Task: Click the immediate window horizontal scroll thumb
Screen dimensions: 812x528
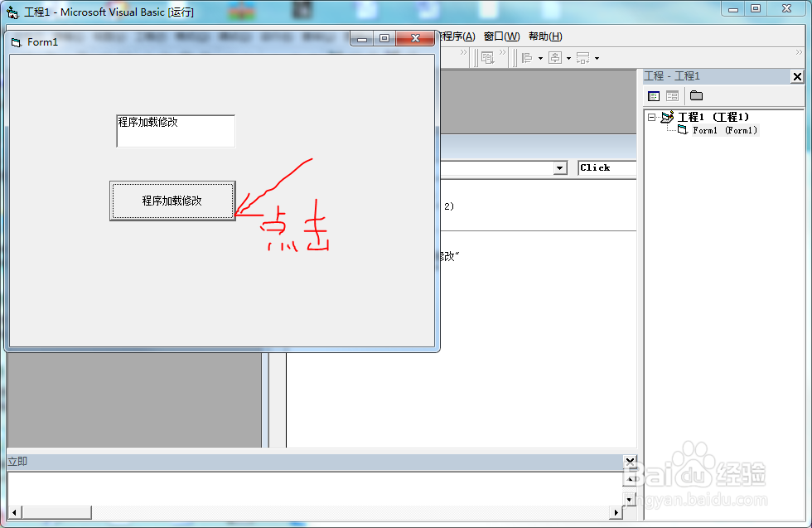Action: click(x=56, y=512)
